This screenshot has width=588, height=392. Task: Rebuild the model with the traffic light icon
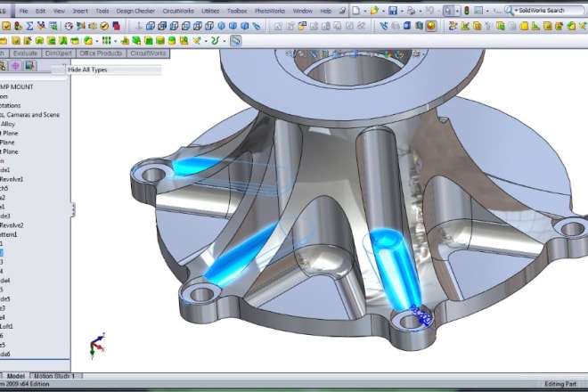click(x=467, y=11)
